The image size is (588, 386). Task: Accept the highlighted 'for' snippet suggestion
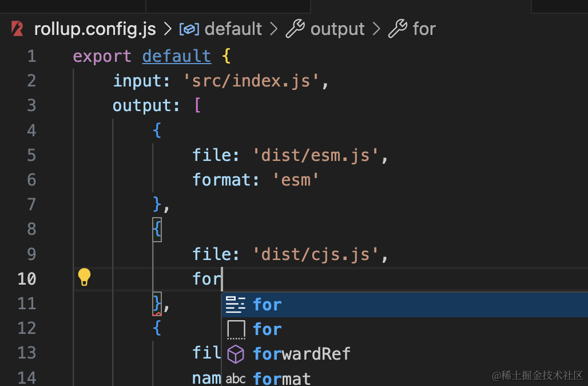tap(267, 305)
